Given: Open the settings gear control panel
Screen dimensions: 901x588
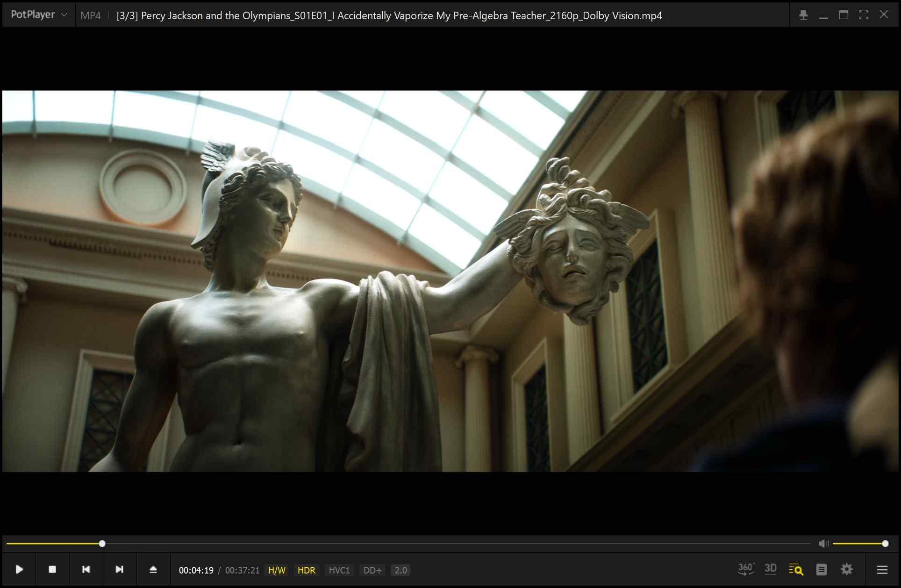Looking at the screenshot, I should pos(847,569).
